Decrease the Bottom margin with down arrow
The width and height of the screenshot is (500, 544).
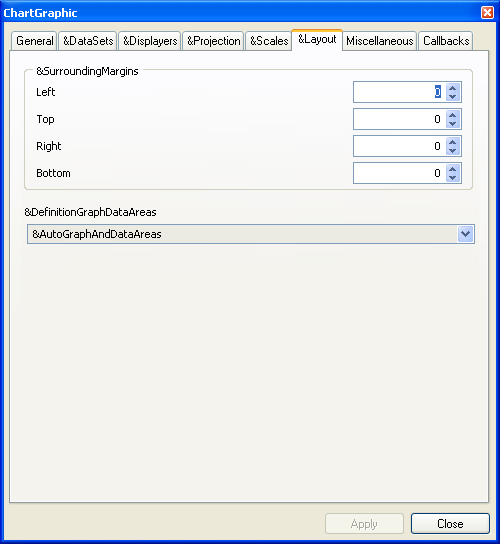[x=452, y=178]
